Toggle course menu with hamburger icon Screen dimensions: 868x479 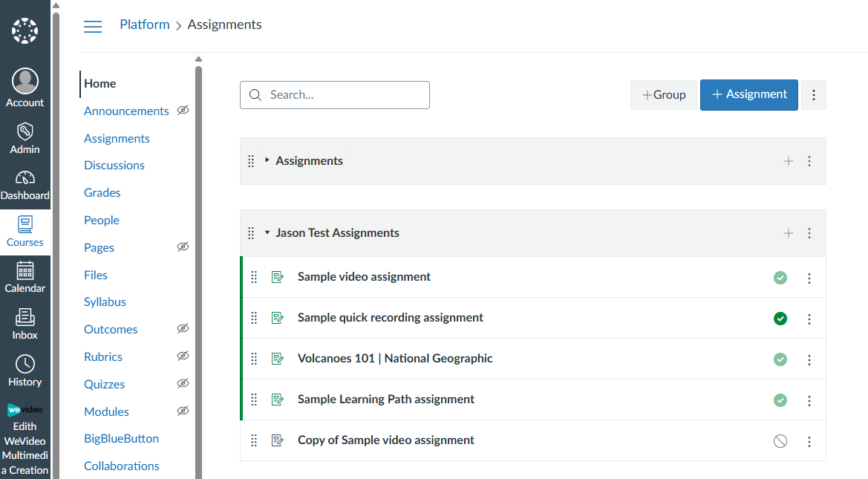[x=93, y=26]
